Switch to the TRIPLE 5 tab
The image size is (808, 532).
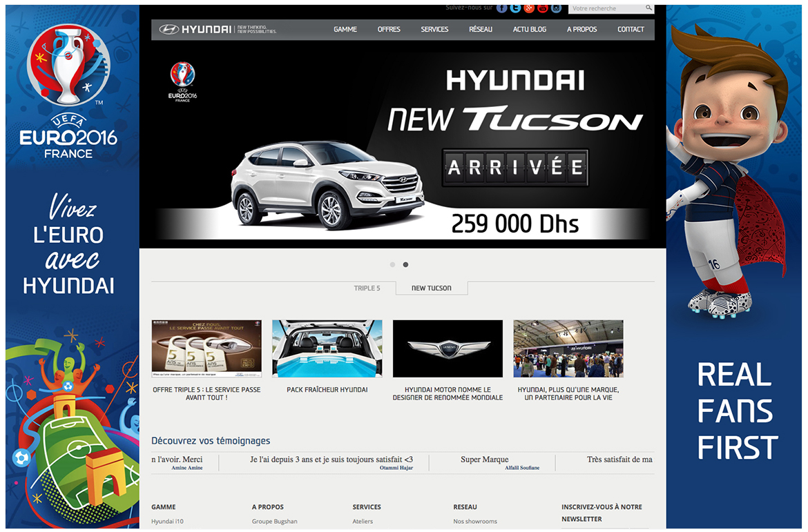click(367, 288)
